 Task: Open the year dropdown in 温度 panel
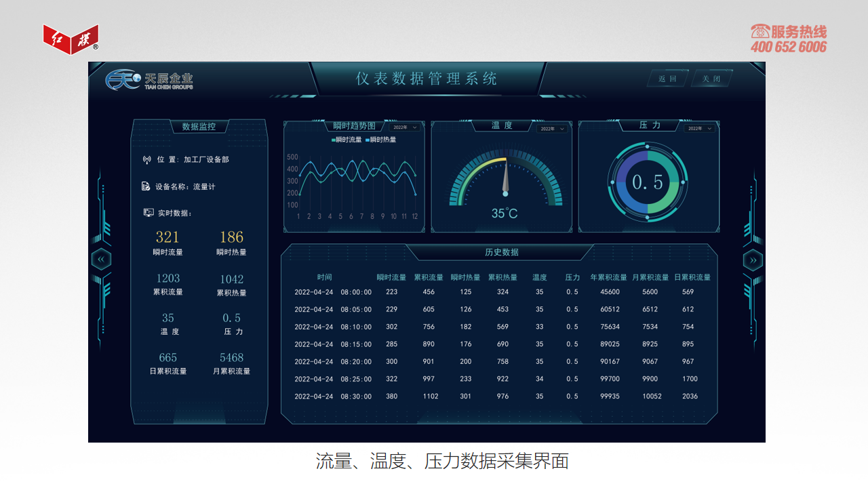coord(552,129)
